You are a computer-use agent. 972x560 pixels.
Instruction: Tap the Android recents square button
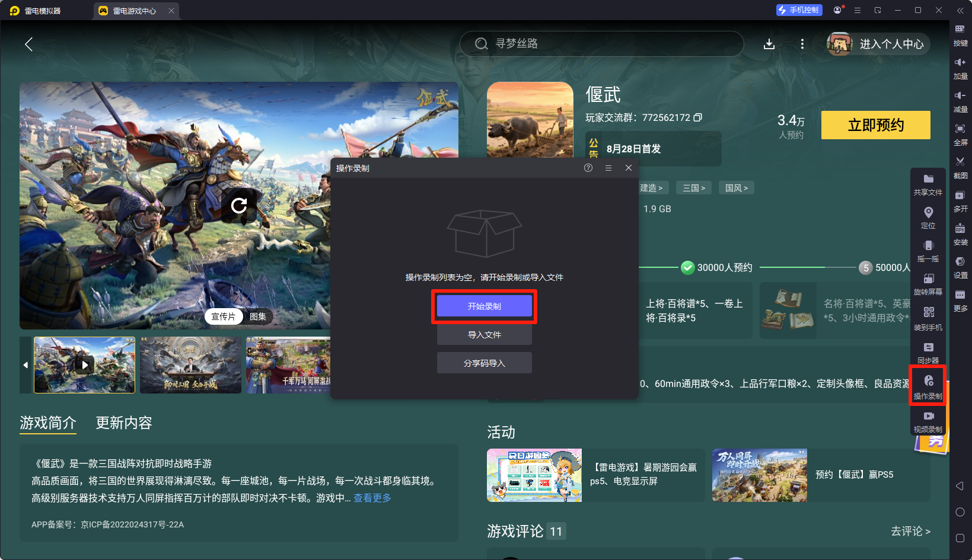pos(960,538)
